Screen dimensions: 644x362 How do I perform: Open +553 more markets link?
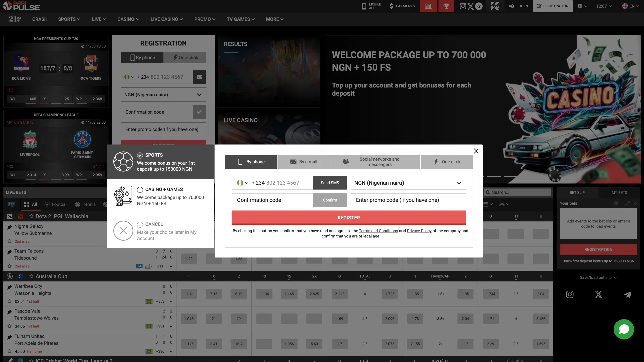click(x=160, y=302)
